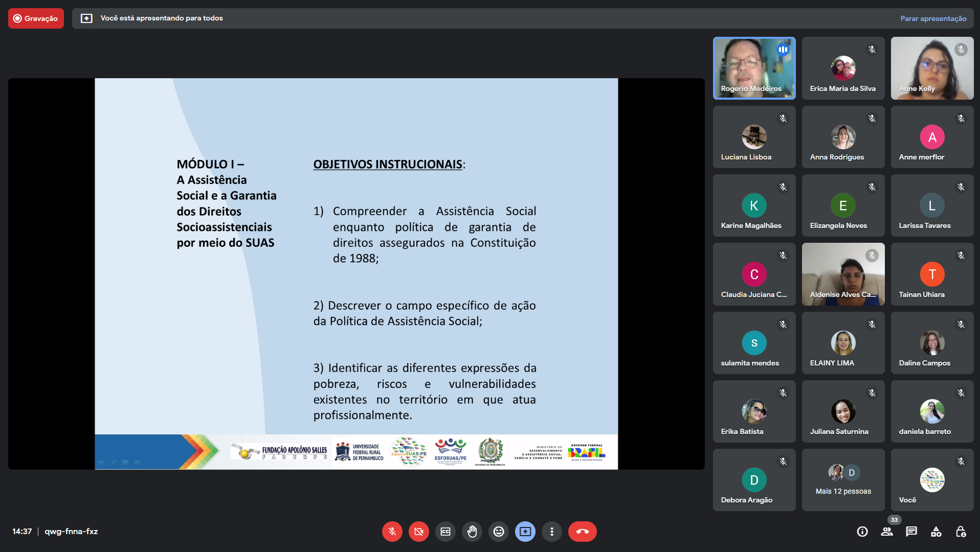The height and width of the screenshot is (552, 980).
Task: Click the present screen button
Action: click(x=525, y=532)
